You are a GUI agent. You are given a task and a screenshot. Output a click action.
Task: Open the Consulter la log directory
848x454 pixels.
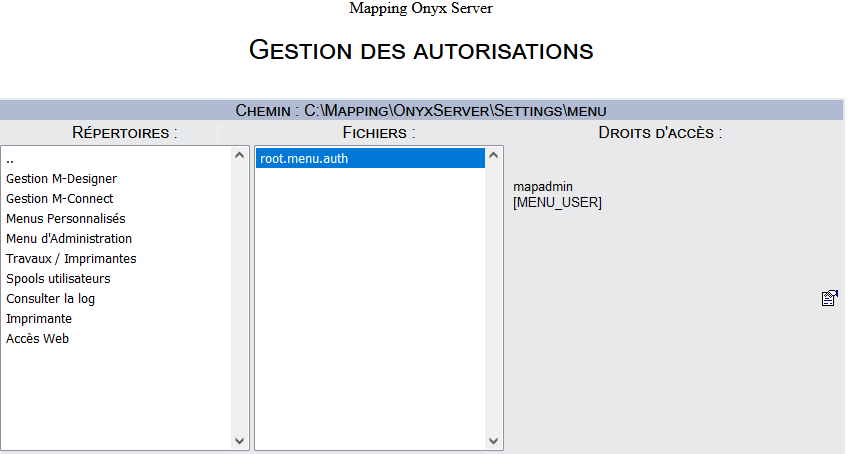[51, 299]
